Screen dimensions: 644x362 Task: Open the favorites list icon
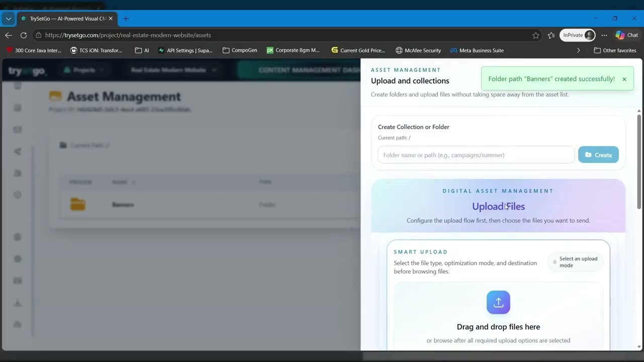(551, 35)
